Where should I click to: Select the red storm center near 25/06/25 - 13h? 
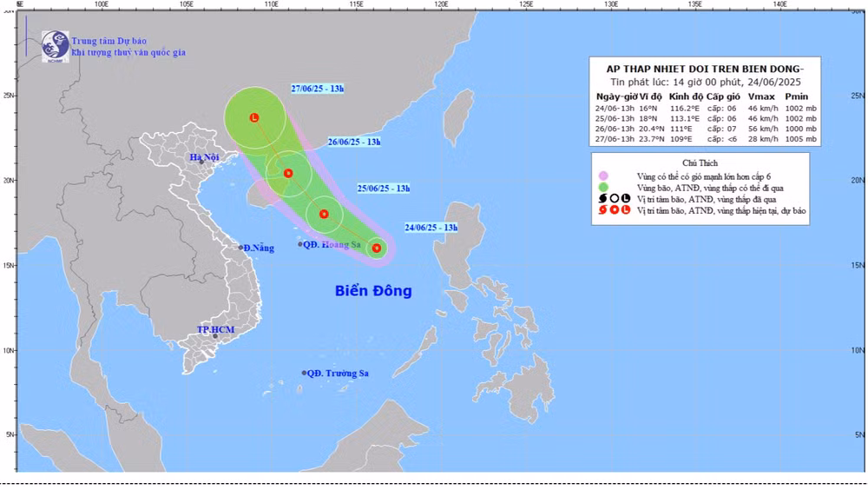coord(324,214)
